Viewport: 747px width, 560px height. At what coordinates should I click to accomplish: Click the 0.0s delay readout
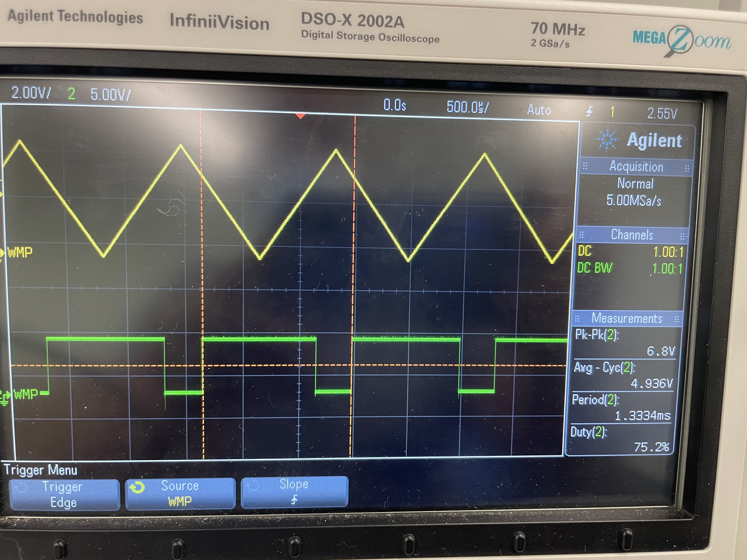tap(394, 105)
